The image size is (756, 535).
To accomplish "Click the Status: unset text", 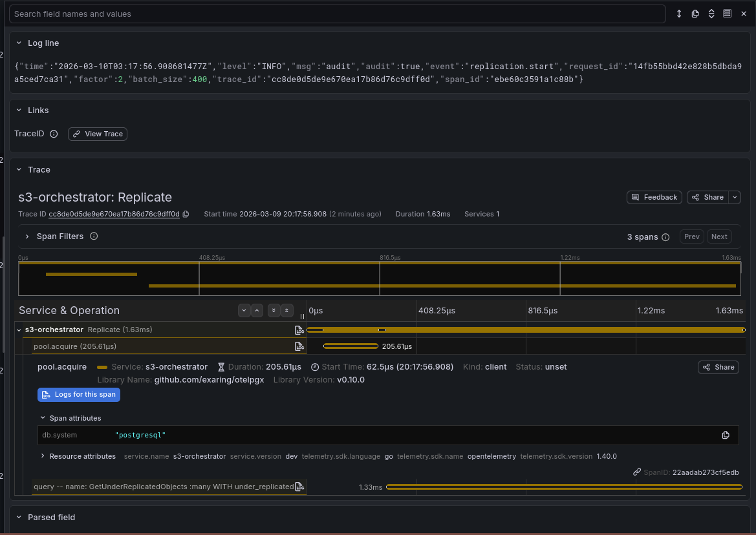I will (541, 367).
